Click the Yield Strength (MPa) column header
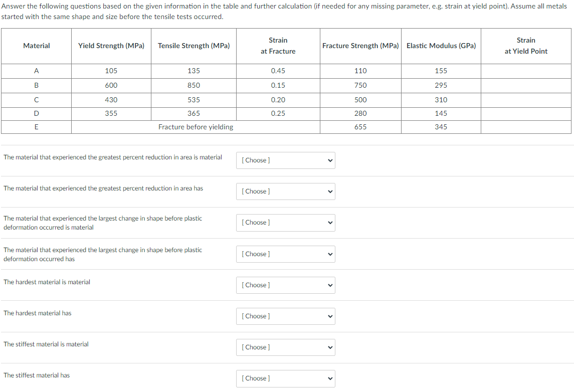 click(111, 46)
